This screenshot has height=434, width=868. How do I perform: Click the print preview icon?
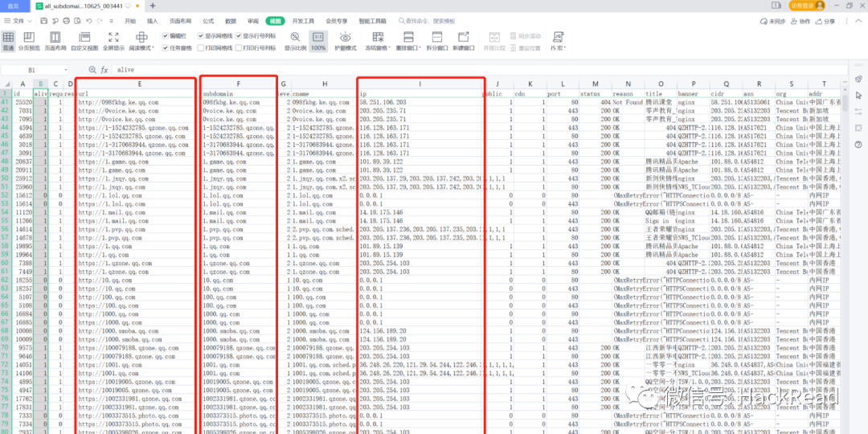(x=77, y=21)
